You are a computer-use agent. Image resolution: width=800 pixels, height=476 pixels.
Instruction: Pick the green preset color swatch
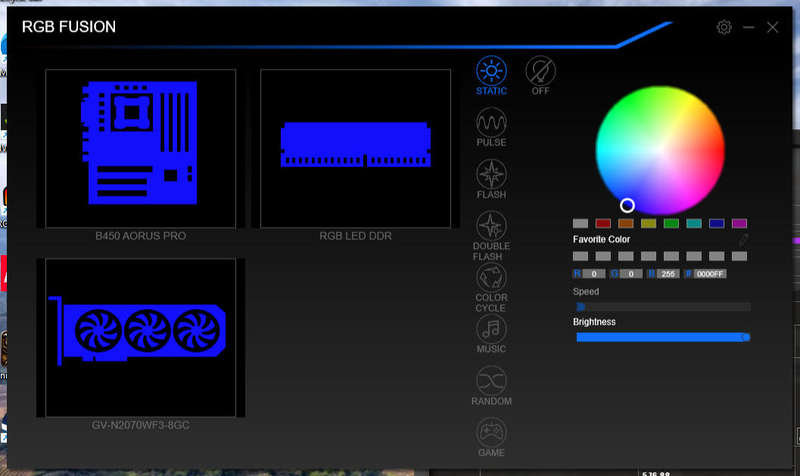671,223
